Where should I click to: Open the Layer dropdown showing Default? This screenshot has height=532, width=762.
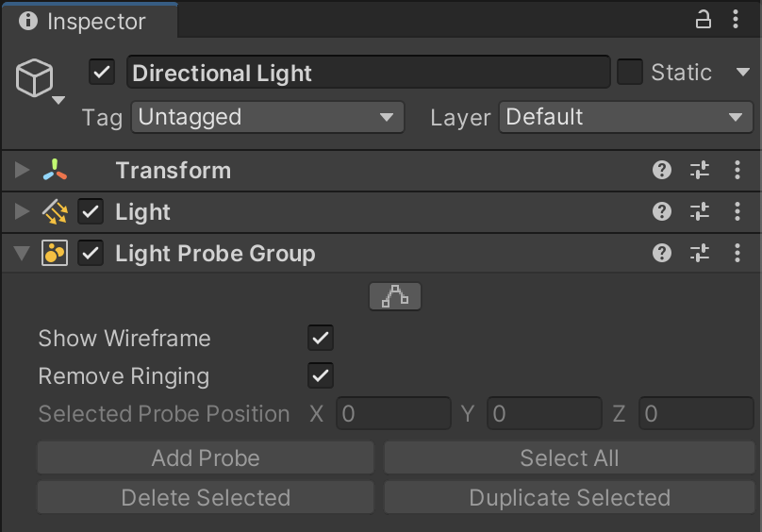[625, 118]
